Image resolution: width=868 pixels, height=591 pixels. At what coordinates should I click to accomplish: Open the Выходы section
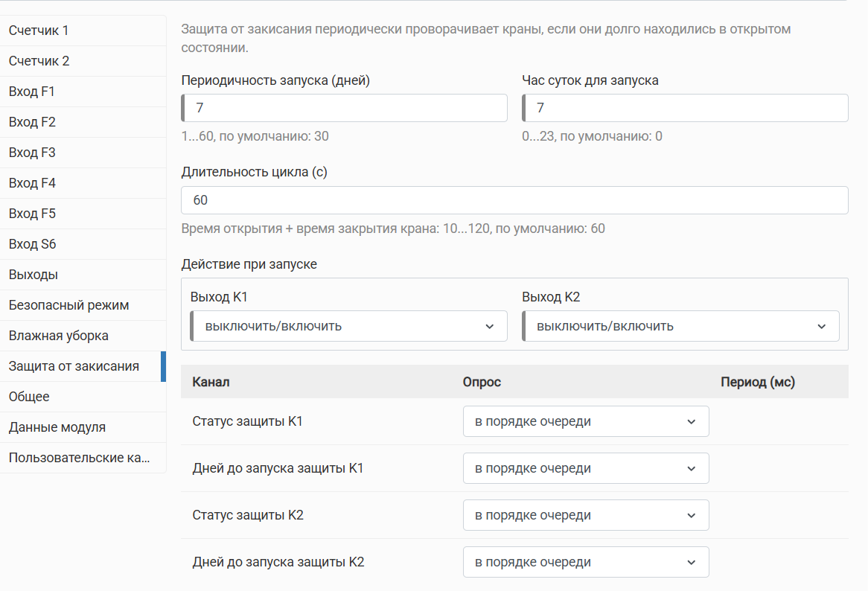coord(83,275)
